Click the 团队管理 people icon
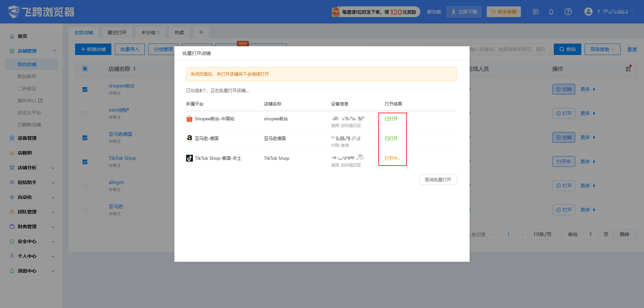Image resolution: width=644 pixels, height=308 pixels. (12, 212)
